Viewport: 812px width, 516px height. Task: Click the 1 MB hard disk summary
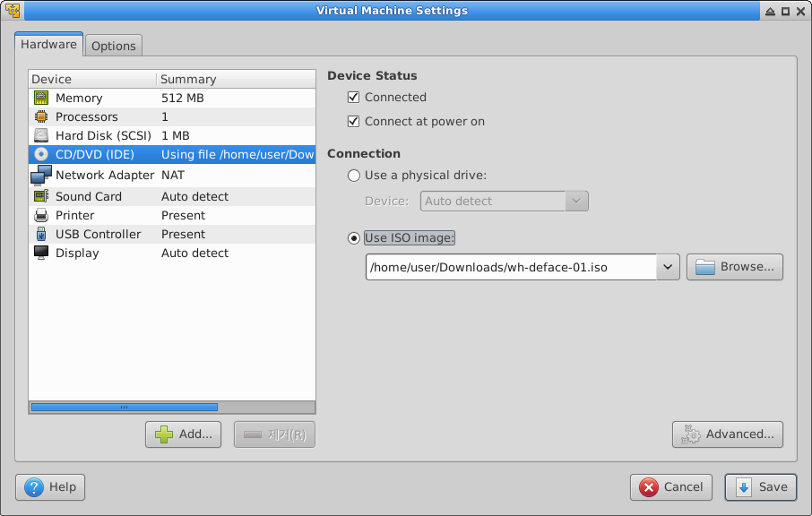[x=175, y=135]
